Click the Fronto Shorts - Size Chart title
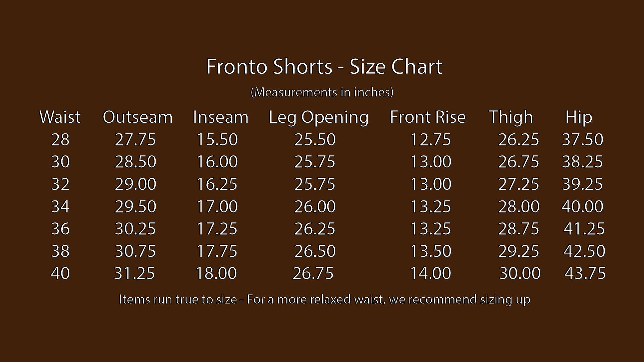This screenshot has width=644, height=362. point(324,66)
